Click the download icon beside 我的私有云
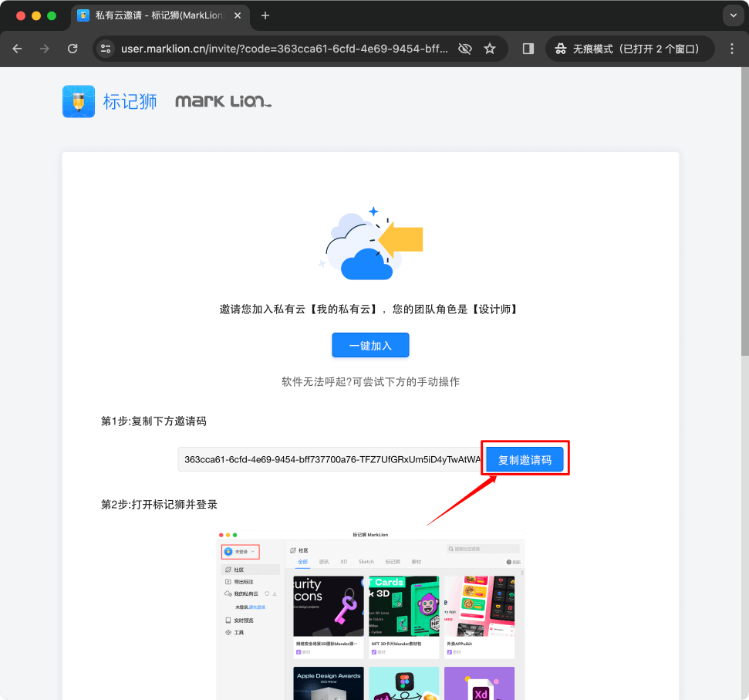The image size is (749, 700). pyautogui.click(x=275, y=594)
